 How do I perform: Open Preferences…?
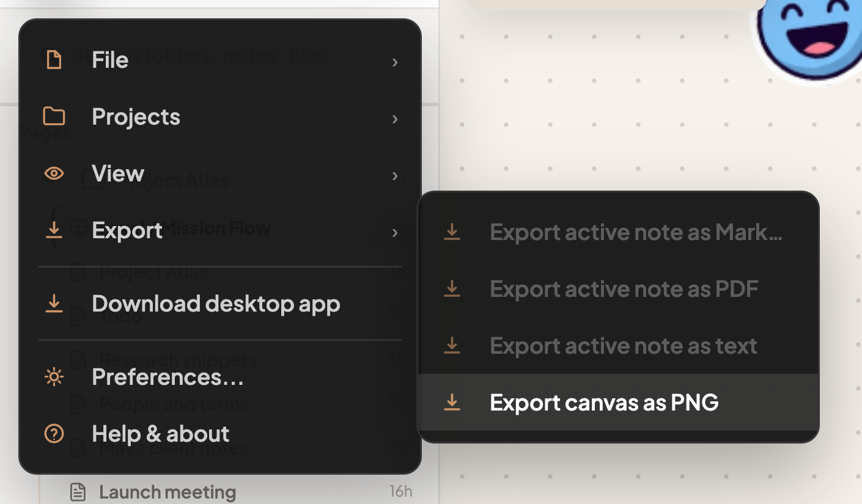click(x=220, y=378)
